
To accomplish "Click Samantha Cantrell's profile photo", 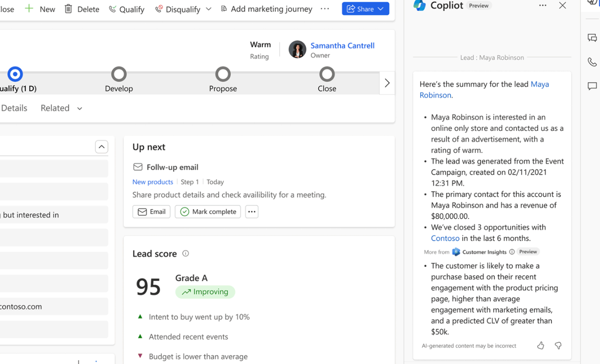I will point(297,49).
